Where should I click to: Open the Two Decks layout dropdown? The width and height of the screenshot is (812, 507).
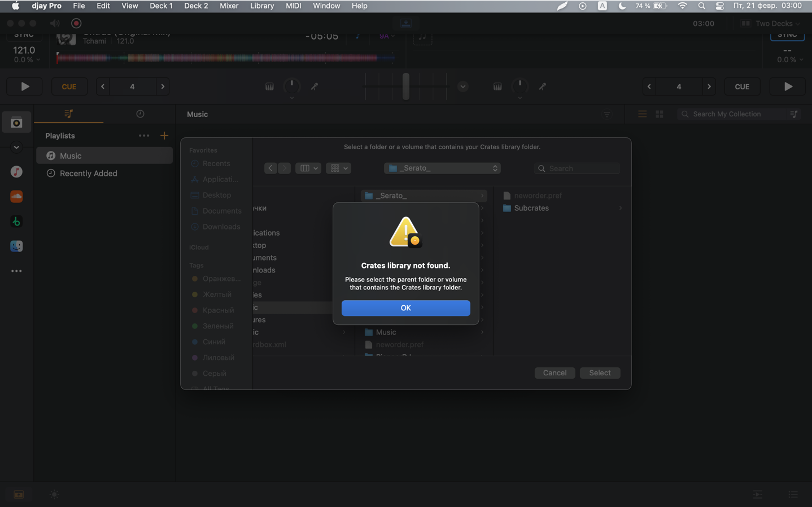pyautogui.click(x=771, y=24)
